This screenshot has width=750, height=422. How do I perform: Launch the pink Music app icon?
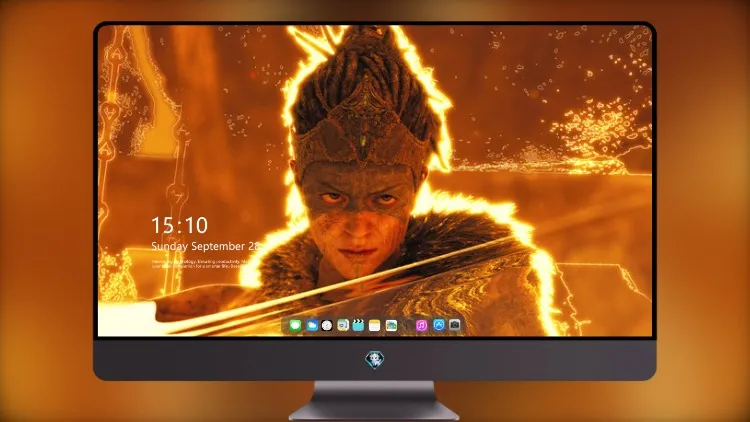421,326
